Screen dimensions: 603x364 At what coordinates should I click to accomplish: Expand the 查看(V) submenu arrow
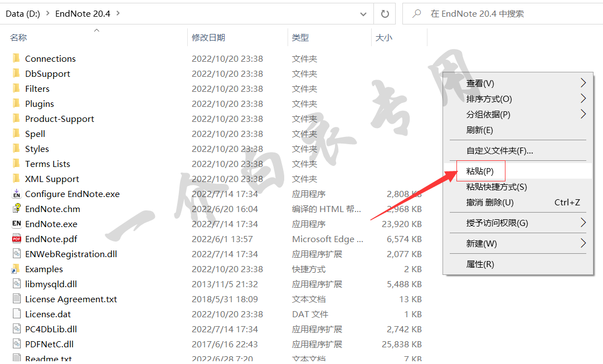click(583, 83)
